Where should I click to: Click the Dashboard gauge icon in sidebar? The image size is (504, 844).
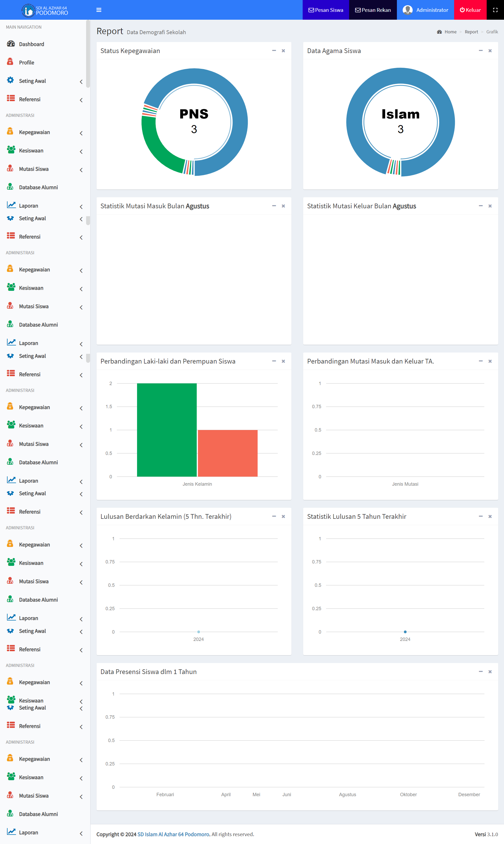point(11,44)
